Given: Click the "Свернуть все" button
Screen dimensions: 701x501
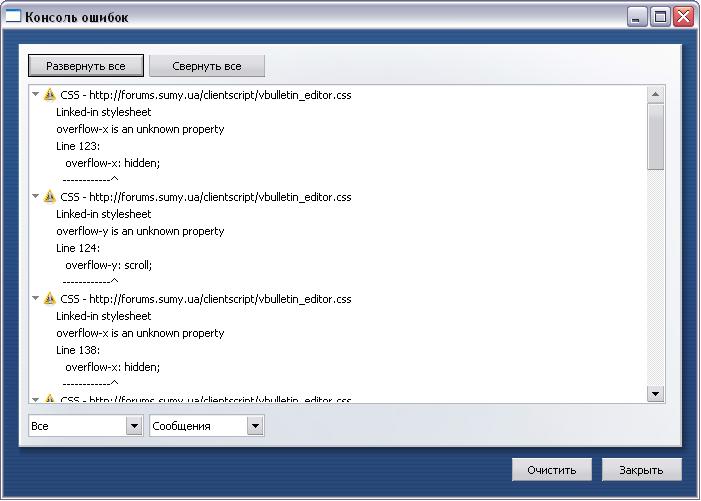Looking at the screenshot, I should [x=207, y=66].
